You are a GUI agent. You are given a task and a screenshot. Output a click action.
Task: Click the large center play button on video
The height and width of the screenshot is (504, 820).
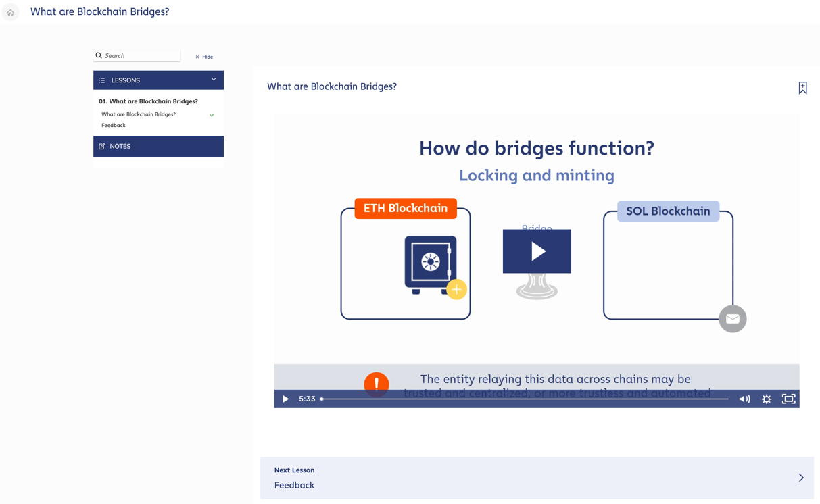coord(537,251)
